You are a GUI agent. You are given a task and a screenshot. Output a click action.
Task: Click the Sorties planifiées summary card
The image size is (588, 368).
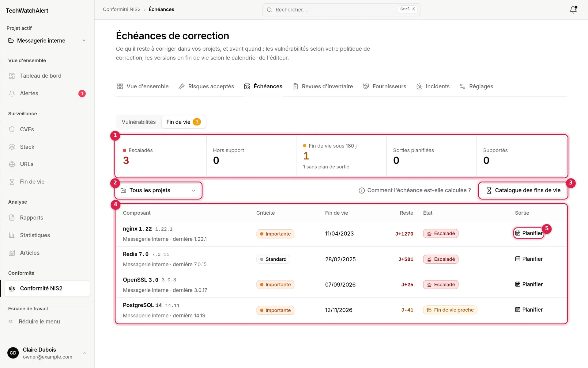431,156
